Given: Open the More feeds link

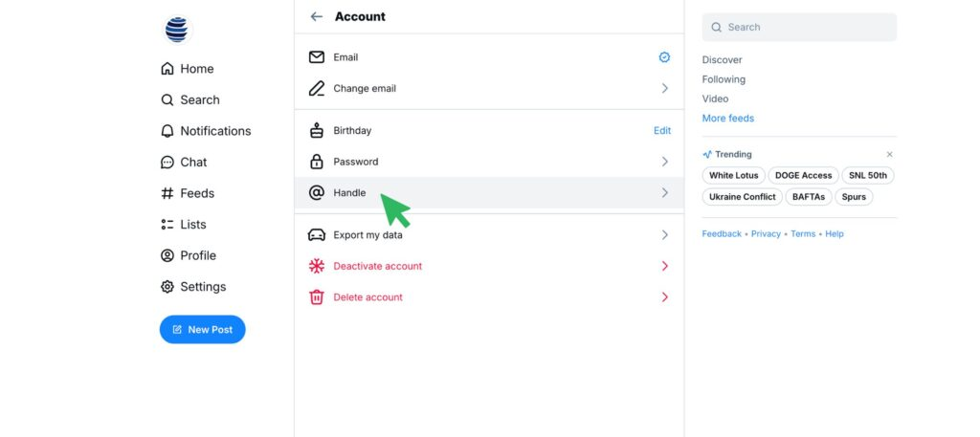Looking at the screenshot, I should (x=727, y=119).
